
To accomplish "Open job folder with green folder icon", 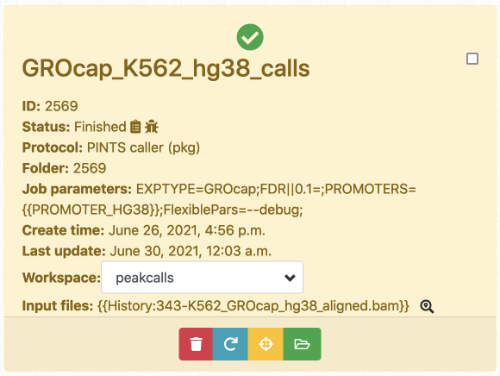I will (302, 344).
